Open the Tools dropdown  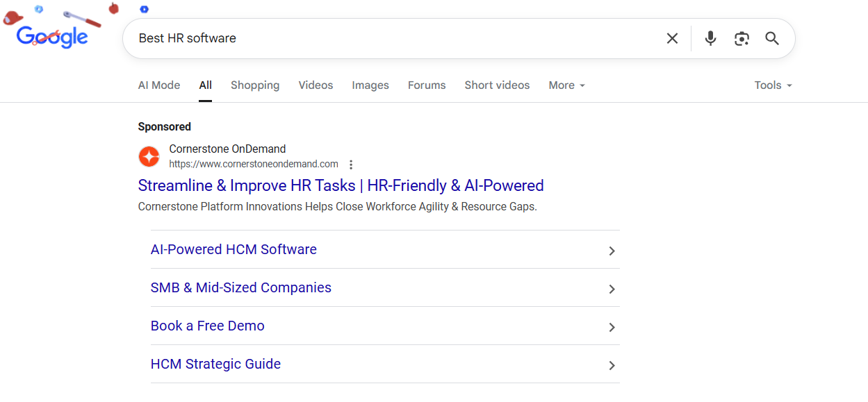772,85
